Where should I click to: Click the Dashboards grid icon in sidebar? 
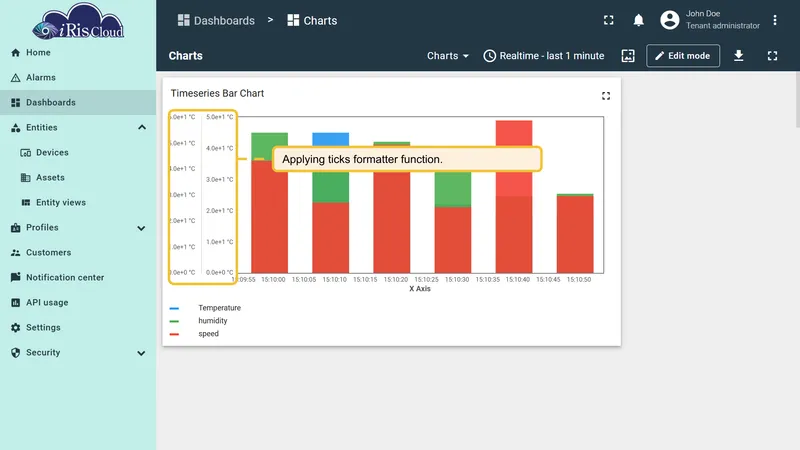pyautogui.click(x=15, y=103)
